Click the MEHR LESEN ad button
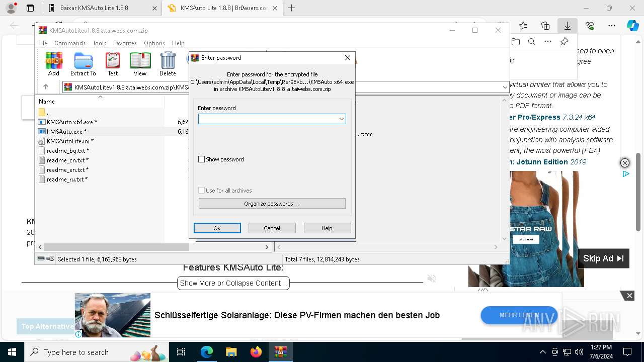Image resolution: width=644 pixels, height=362 pixels. tap(519, 315)
